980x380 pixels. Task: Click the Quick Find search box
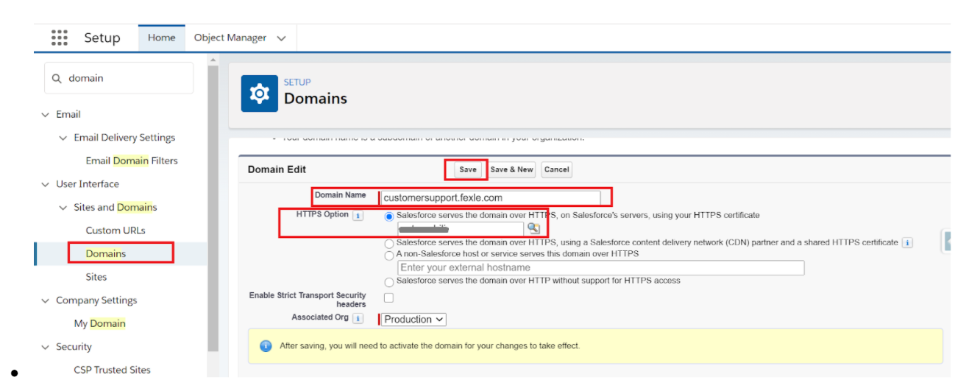pyautogui.click(x=119, y=78)
